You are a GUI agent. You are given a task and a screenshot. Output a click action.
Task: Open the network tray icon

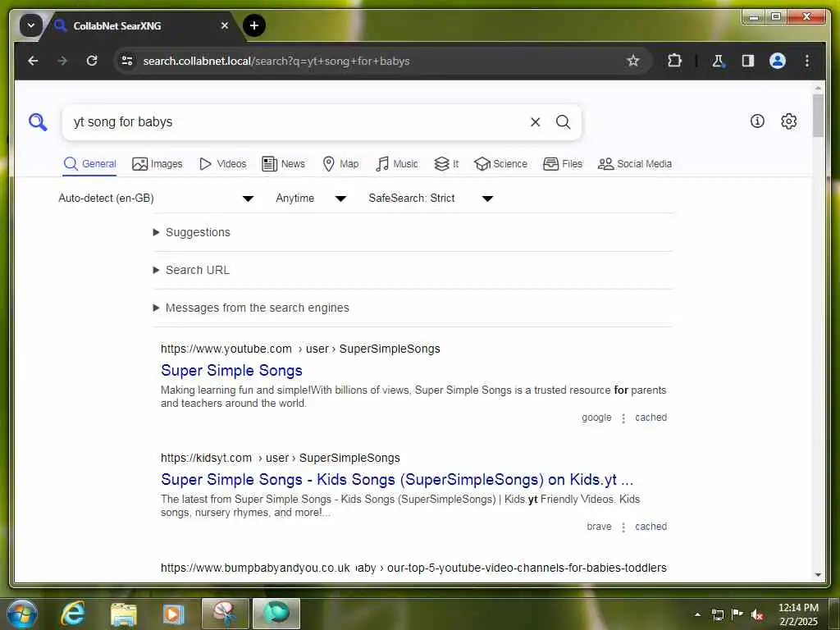pyautogui.click(x=717, y=614)
